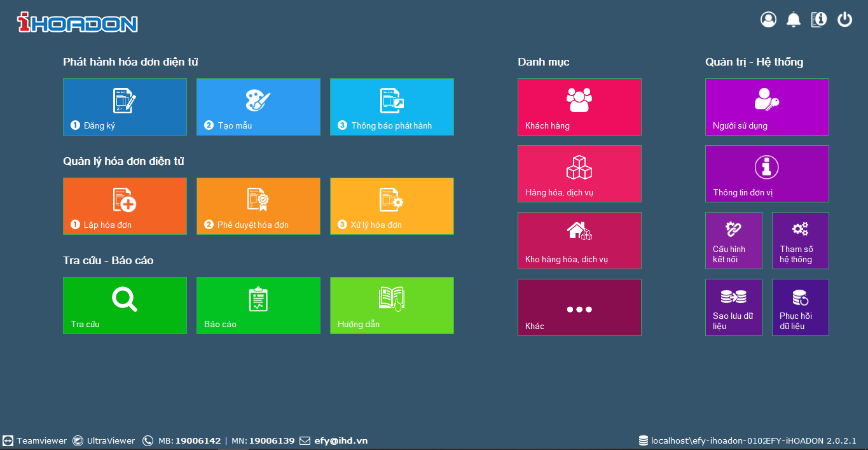Open the Phê duyệt hóa đơn tile
Image resolution: width=868 pixels, height=450 pixels.
pyautogui.click(x=258, y=206)
